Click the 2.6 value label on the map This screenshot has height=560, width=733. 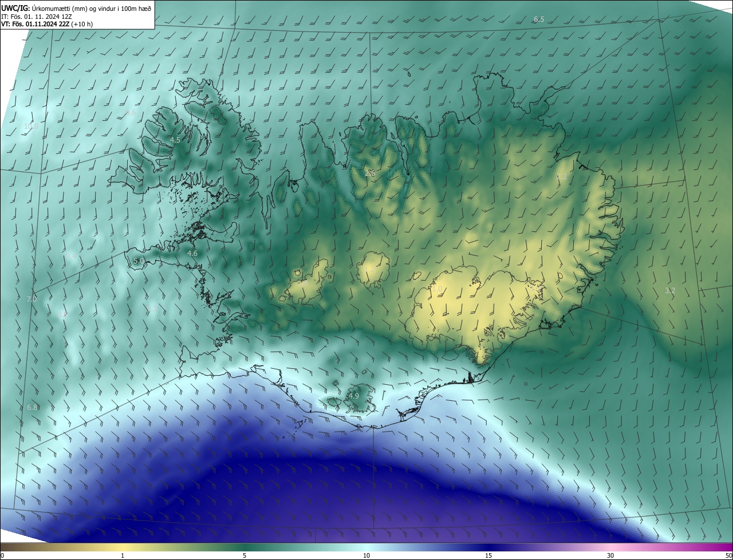pos(370,173)
